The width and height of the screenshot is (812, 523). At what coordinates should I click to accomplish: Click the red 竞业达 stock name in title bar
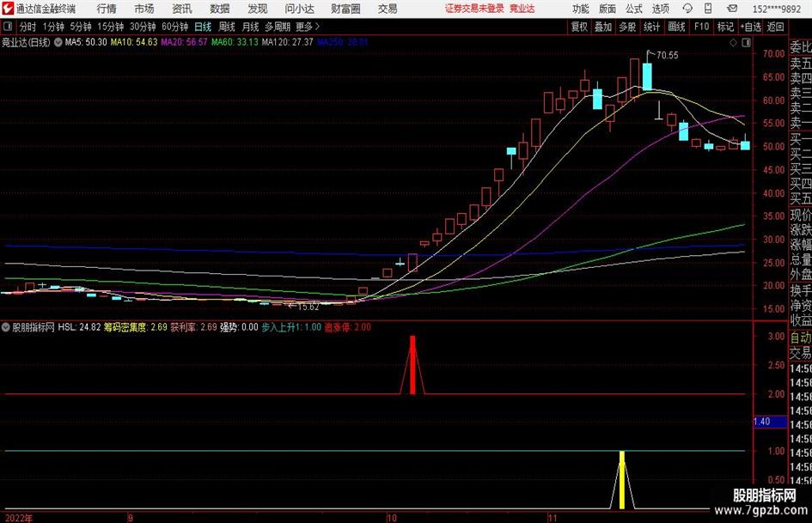[x=522, y=9]
